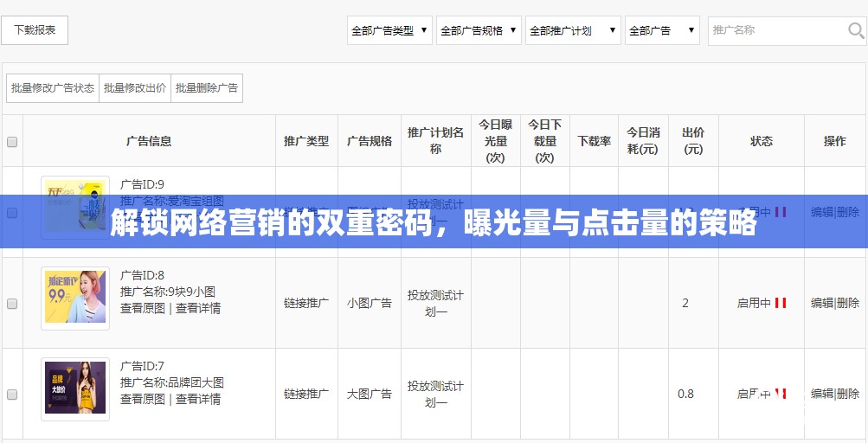868x443 pixels.
Task: Click the 广告ID:8 text
Action: tap(142, 275)
